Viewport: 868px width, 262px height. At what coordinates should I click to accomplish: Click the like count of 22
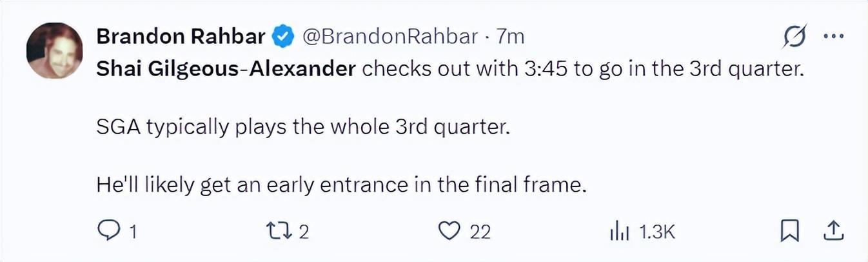[x=480, y=232]
